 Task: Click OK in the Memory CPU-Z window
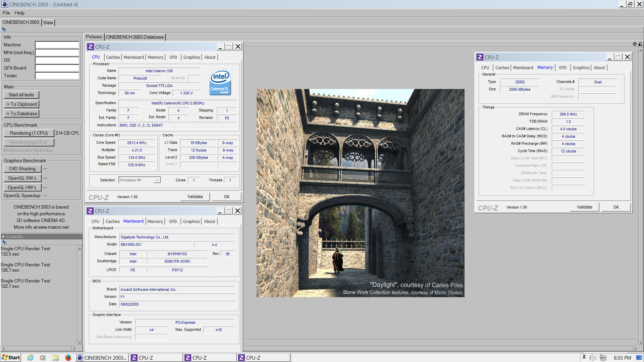tap(616, 207)
